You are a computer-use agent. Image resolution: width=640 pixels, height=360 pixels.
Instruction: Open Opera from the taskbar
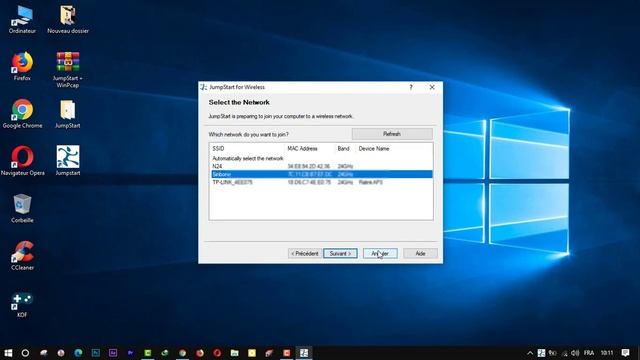coord(217,353)
